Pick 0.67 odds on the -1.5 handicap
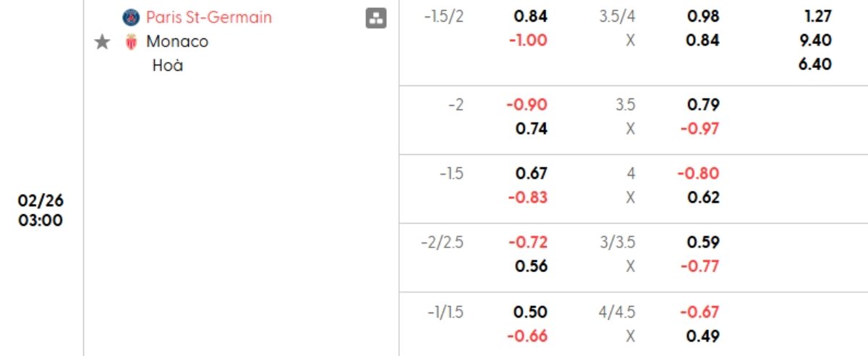The width and height of the screenshot is (868, 356). [x=532, y=174]
